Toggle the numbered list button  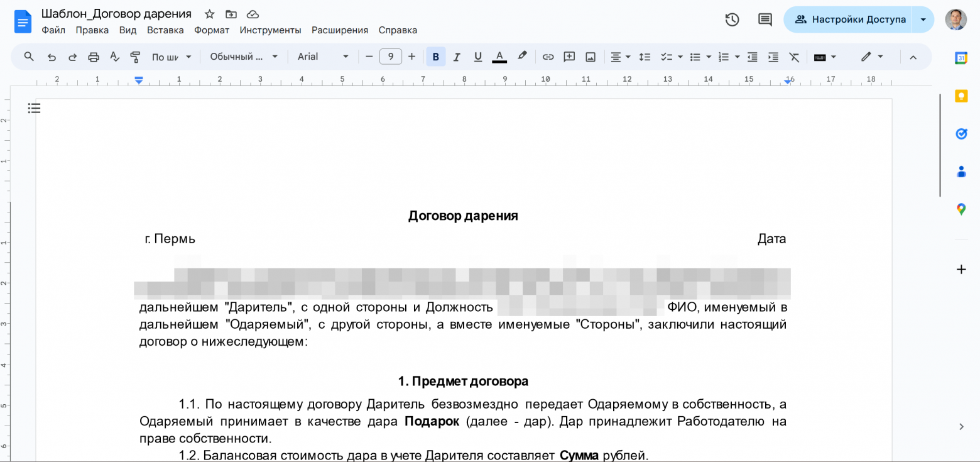click(724, 57)
